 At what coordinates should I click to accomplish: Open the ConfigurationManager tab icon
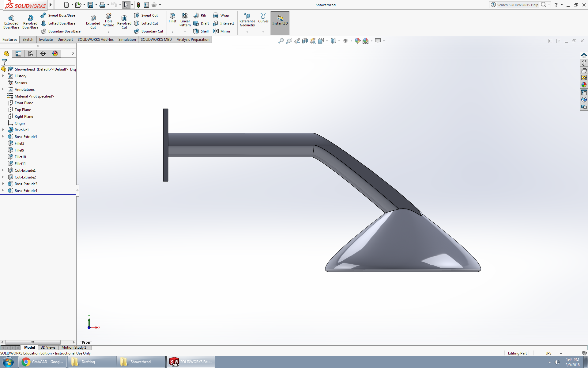(x=31, y=54)
